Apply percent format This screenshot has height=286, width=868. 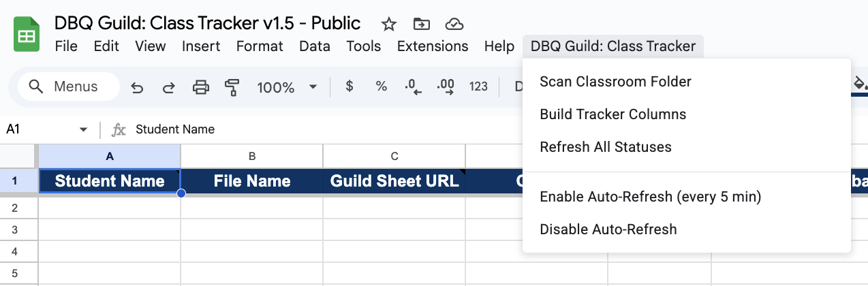pos(382,86)
